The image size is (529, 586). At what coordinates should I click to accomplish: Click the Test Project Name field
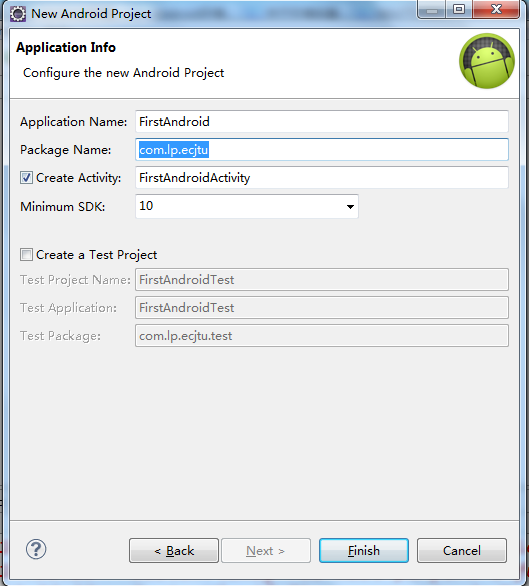(322, 280)
